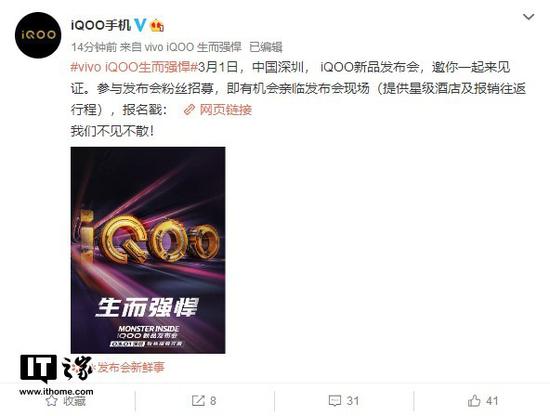This screenshot has height=416, width=550.
Task: Click the 14分钟前 timestamp
Action: point(94,47)
